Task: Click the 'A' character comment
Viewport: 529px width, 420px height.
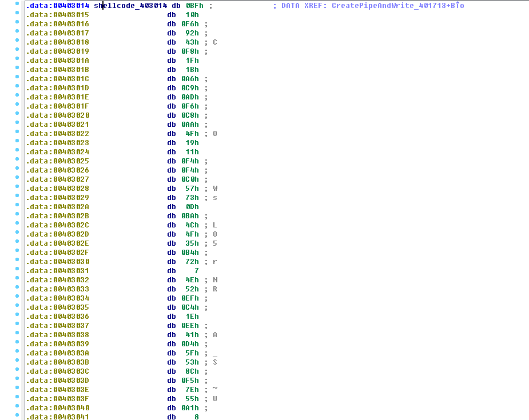Action: click(x=215, y=335)
